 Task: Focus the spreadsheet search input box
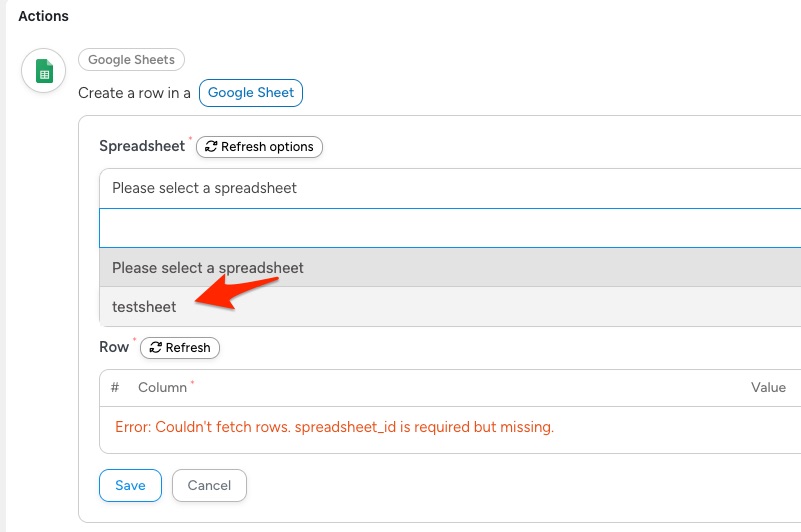click(x=450, y=228)
